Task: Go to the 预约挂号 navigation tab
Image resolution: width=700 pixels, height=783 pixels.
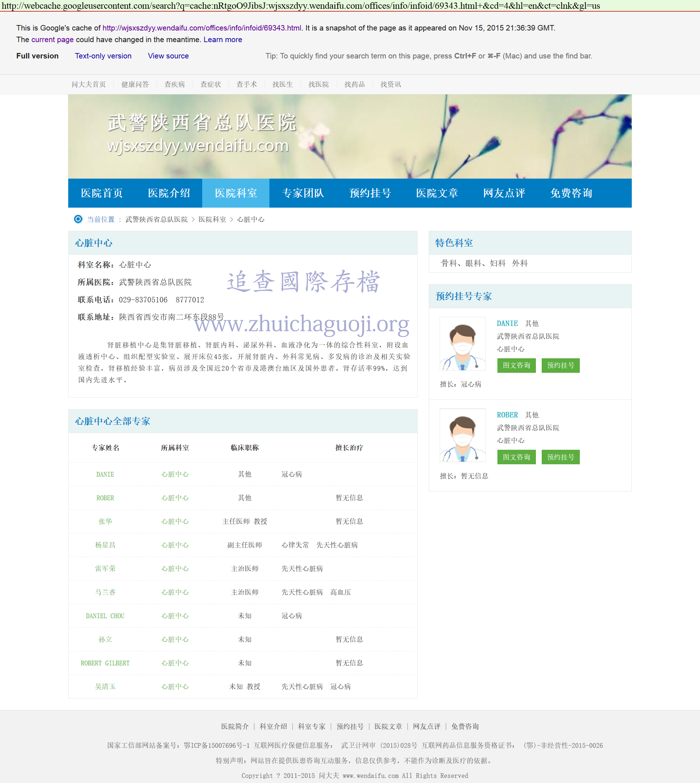Action: pyautogui.click(x=370, y=193)
